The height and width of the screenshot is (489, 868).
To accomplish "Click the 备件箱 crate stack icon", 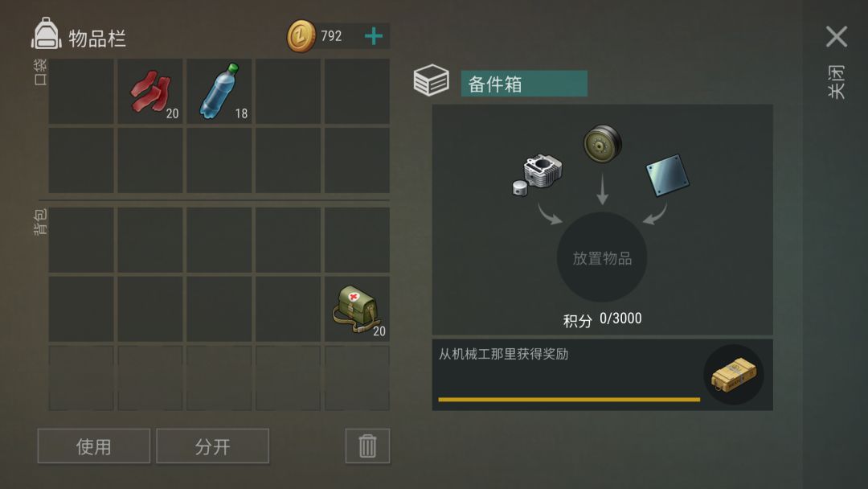I will click(432, 80).
